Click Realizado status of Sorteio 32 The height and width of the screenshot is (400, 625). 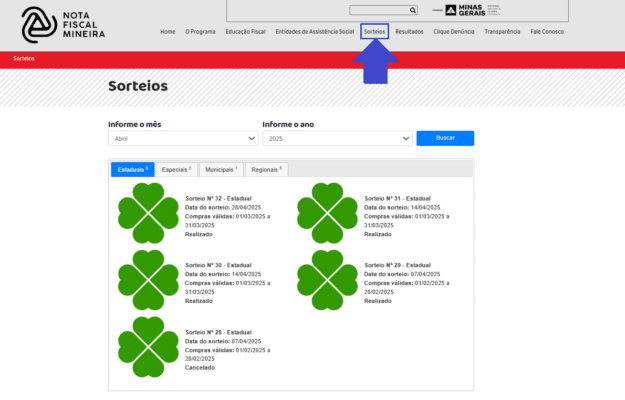(x=199, y=234)
